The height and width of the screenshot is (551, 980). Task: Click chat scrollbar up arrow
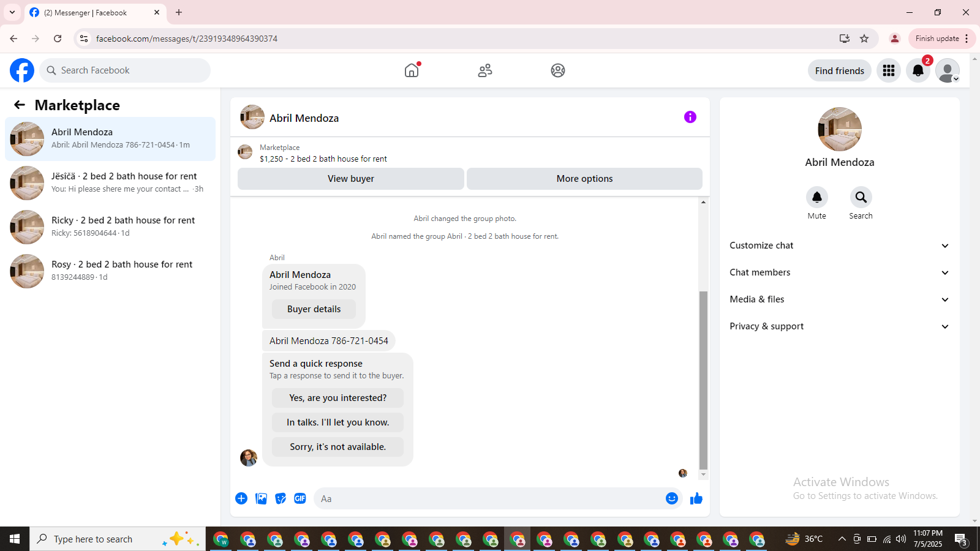(703, 202)
